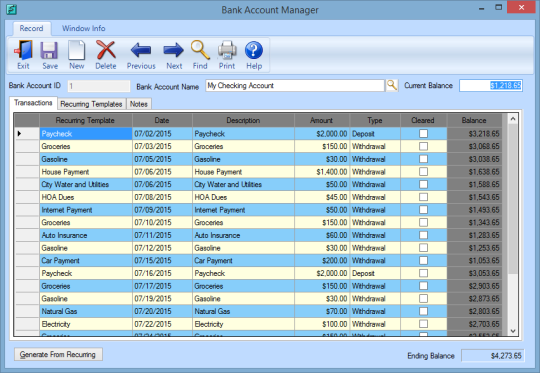Click the Description column header
Image resolution: width=540 pixels, height=373 pixels.
[x=243, y=121]
